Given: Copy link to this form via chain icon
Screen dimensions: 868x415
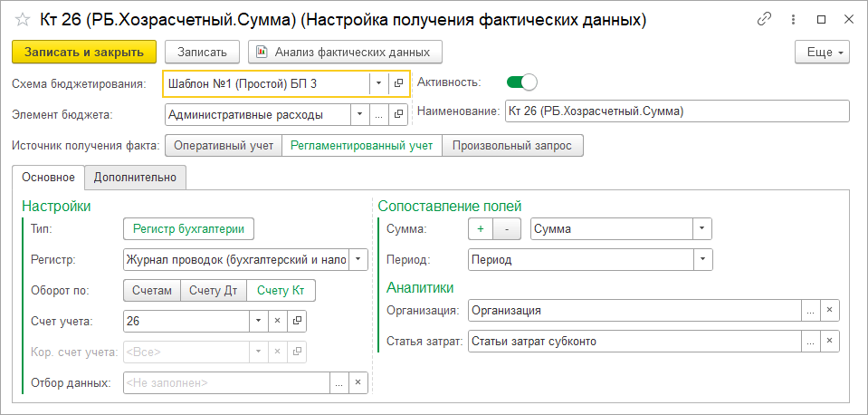Looking at the screenshot, I should [764, 19].
